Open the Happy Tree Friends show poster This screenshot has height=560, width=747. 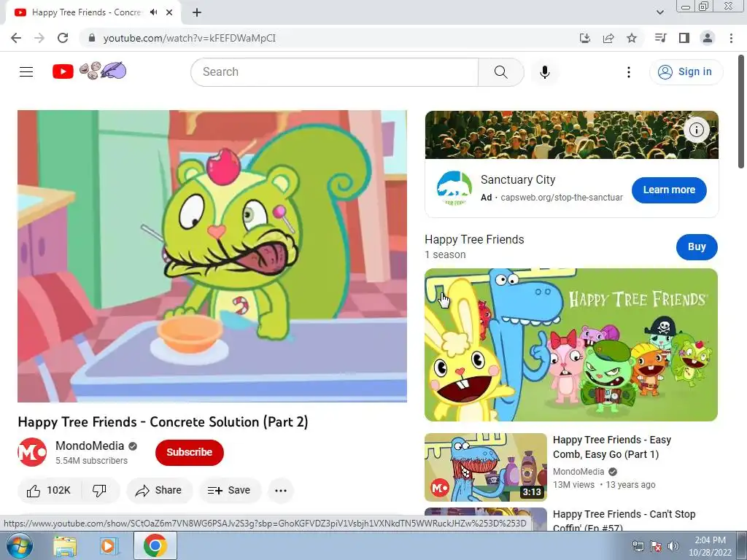[x=570, y=345]
